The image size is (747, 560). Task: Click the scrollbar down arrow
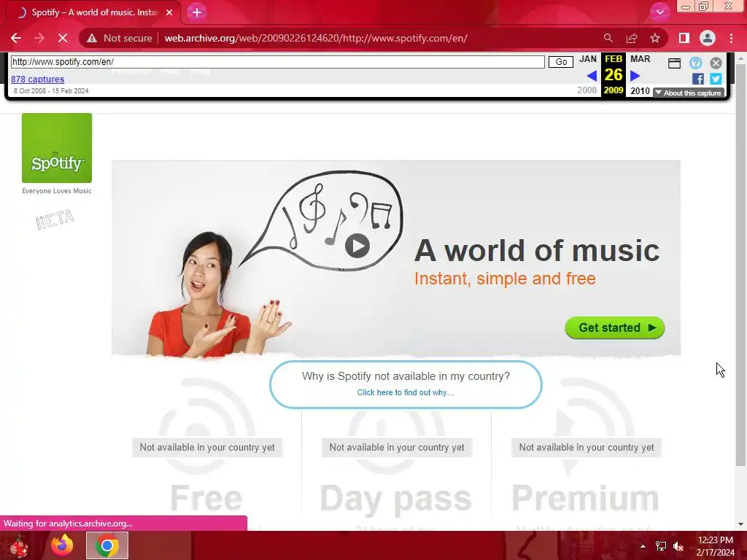[741, 524]
